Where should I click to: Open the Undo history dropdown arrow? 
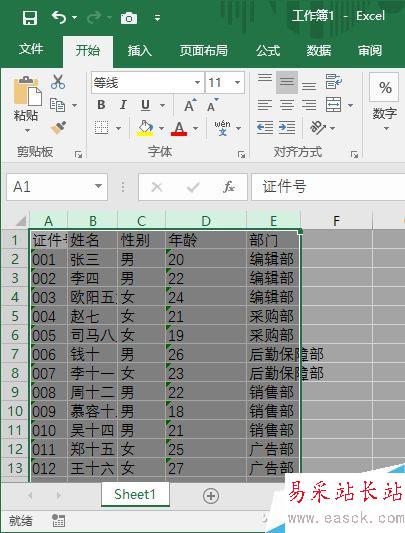[74, 17]
